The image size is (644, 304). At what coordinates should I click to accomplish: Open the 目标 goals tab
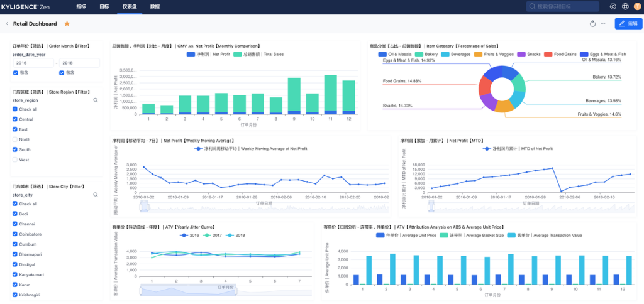coord(104,6)
